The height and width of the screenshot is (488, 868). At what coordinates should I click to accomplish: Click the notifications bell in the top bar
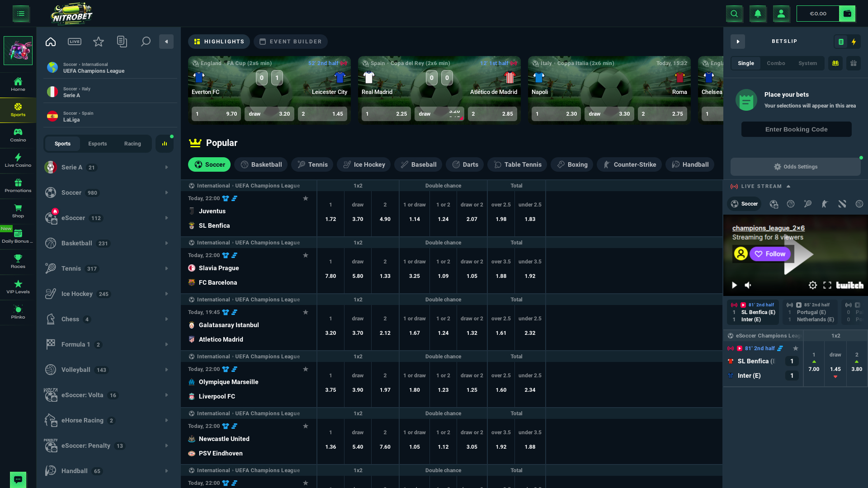758,14
